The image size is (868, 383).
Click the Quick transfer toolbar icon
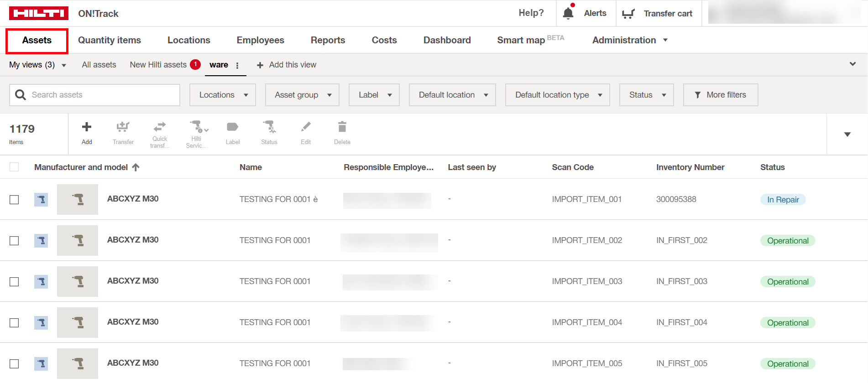[x=160, y=126]
